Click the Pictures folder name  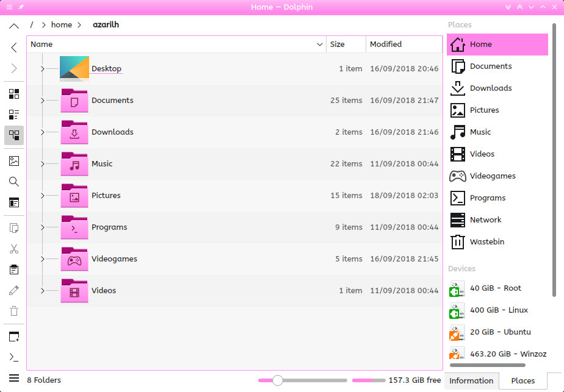point(106,196)
